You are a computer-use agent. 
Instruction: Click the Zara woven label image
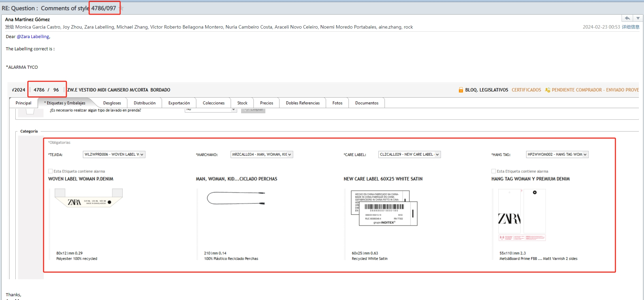88,198
